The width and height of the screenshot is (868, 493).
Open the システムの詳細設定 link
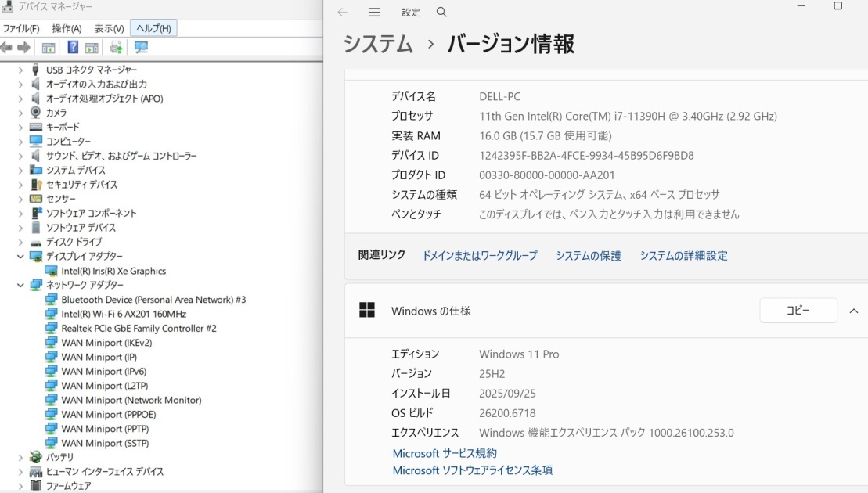pyautogui.click(x=683, y=256)
